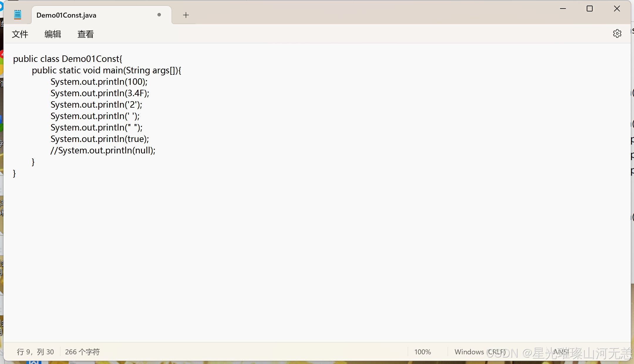Click on the class declaration line
Screen dimensions: 634x364
point(68,59)
